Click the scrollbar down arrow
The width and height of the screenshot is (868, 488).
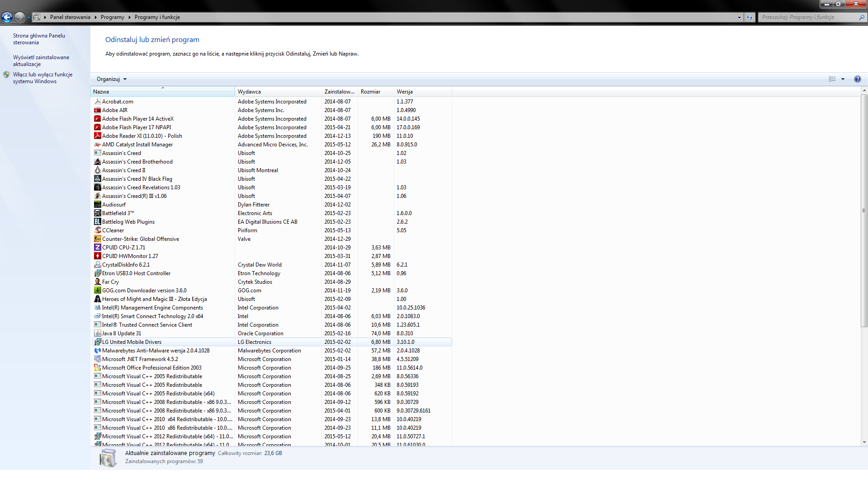[x=864, y=442]
